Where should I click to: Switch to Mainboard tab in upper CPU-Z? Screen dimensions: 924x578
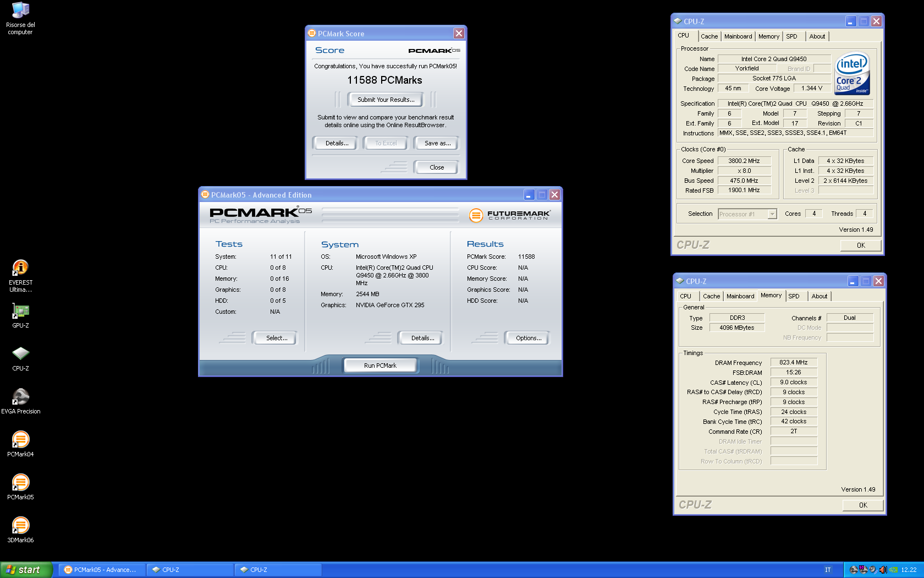click(738, 36)
